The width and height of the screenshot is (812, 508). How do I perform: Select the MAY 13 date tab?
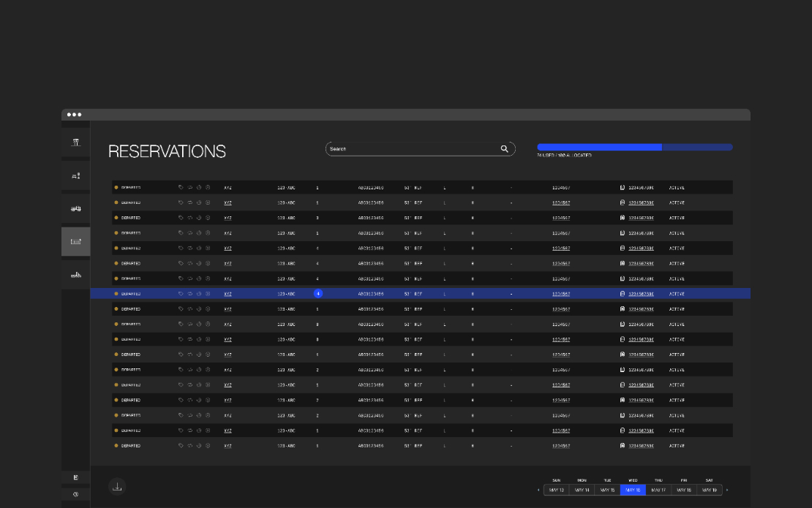point(557,490)
